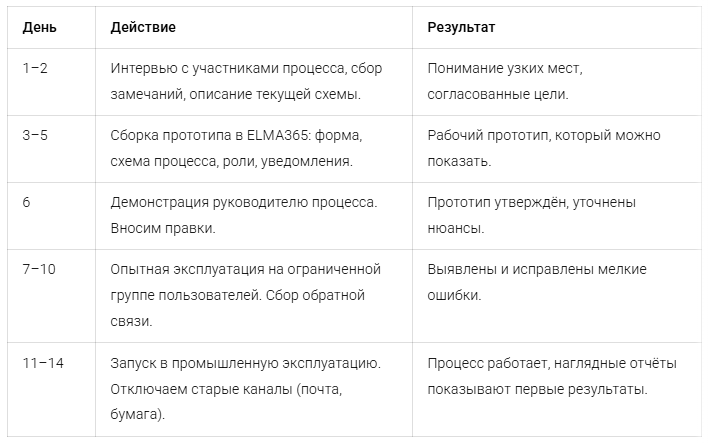
Task: Select the day 1–2 cell
Action: (x=51, y=82)
